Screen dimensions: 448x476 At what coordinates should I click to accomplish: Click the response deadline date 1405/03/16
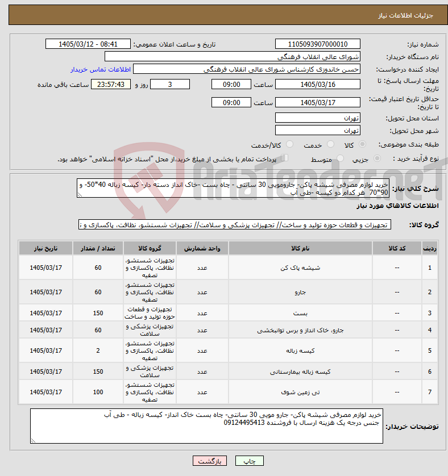pos(318,85)
